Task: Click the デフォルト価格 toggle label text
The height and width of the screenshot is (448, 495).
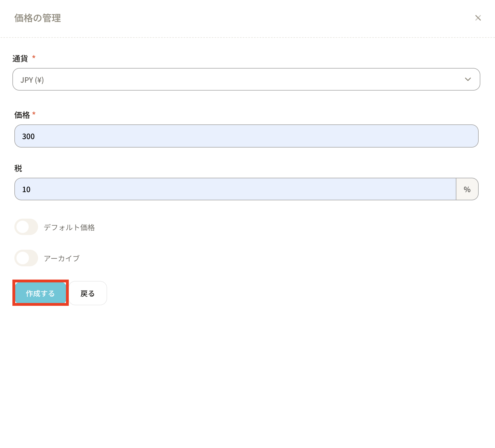Action: (x=69, y=227)
